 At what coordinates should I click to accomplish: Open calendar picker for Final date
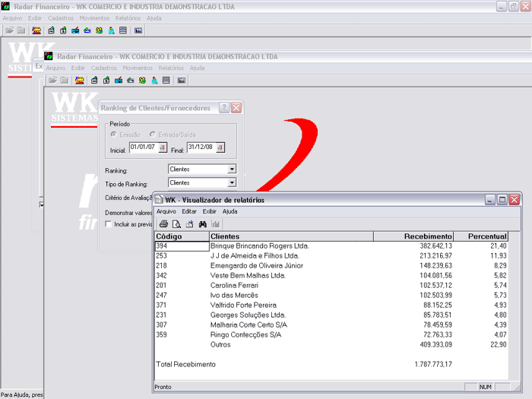click(x=220, y=147)
